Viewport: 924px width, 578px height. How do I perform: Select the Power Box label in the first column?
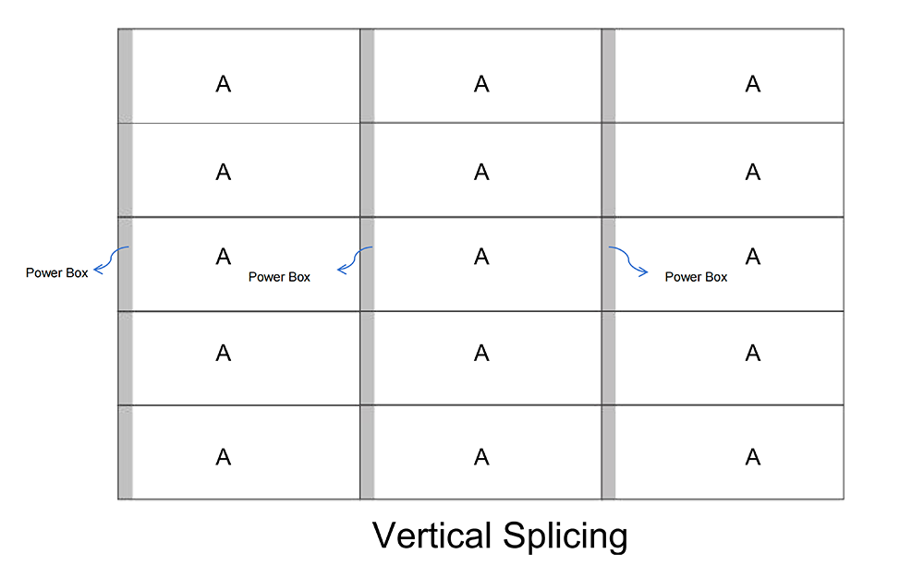coord(279,277)
